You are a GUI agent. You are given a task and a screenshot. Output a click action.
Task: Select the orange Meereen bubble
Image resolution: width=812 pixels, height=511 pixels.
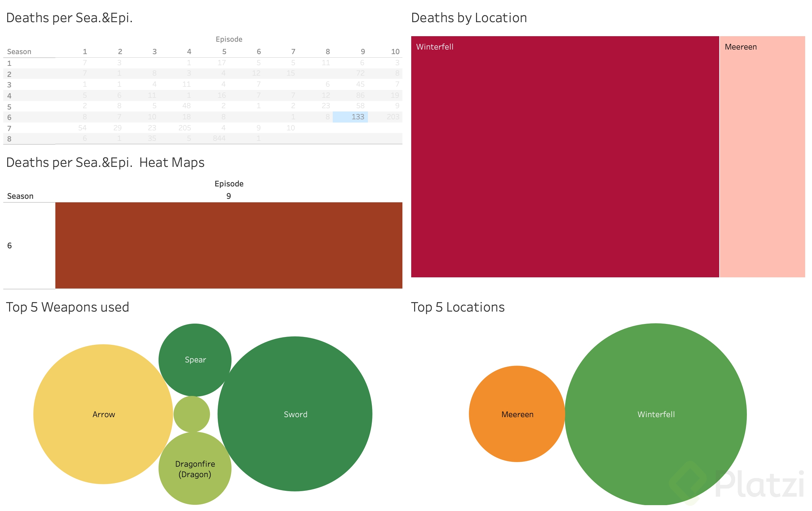click(x=517, y=414)
